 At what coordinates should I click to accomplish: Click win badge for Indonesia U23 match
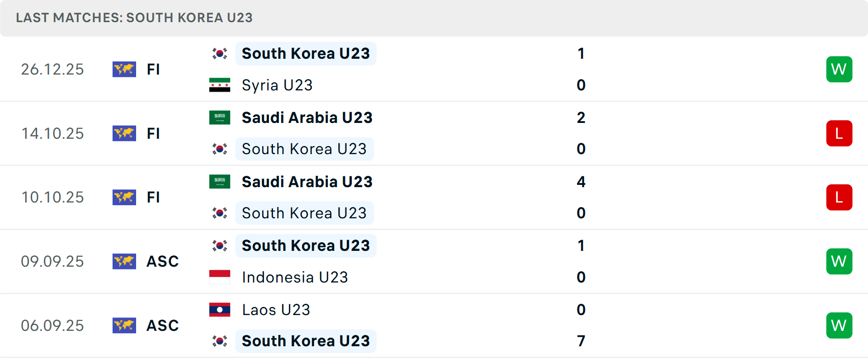[839, 261]
